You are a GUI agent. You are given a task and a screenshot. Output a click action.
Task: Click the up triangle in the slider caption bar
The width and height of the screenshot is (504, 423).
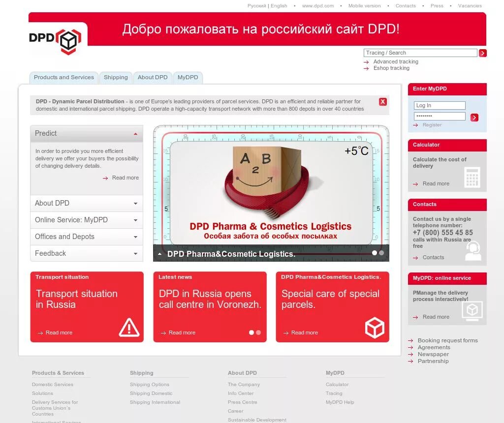point(160,254)
